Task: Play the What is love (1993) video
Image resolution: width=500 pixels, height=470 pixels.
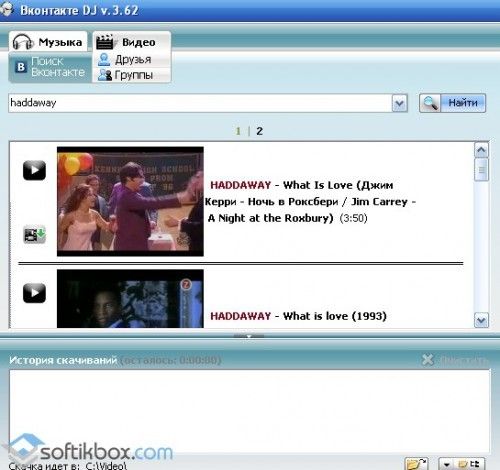Action: click(x=34, y=293)
